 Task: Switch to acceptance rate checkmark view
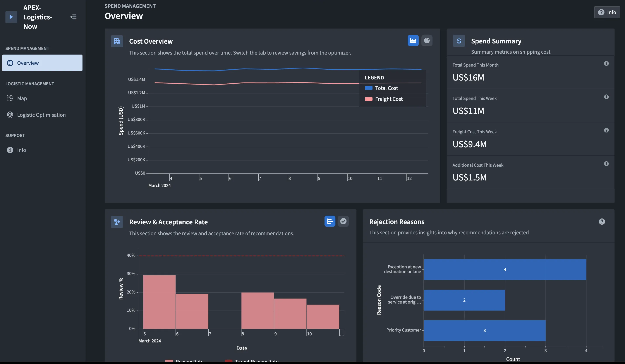point(343,221)
